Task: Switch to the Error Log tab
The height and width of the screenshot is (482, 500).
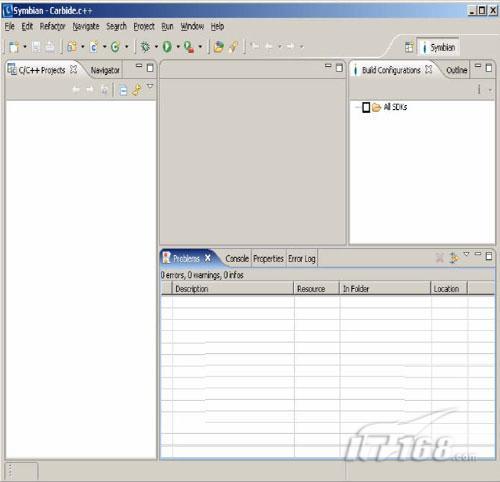Action: (x=302, y=259)
